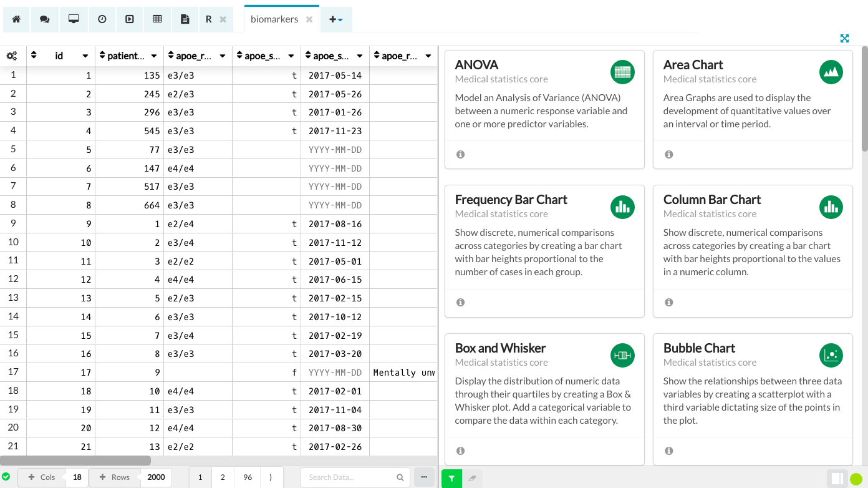Screen dimensions: 868x488
Task: Click the Search Data input field
Action: tap(349, 477)
